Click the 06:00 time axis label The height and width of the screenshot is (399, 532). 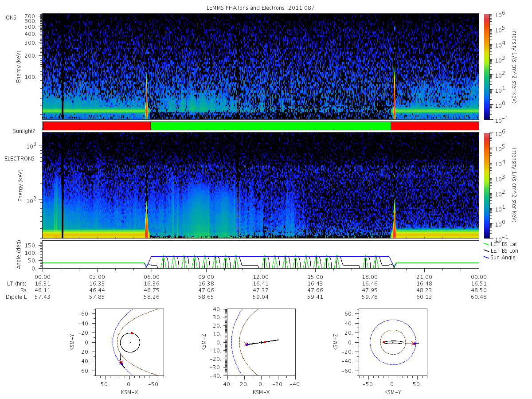click(152, 277)
